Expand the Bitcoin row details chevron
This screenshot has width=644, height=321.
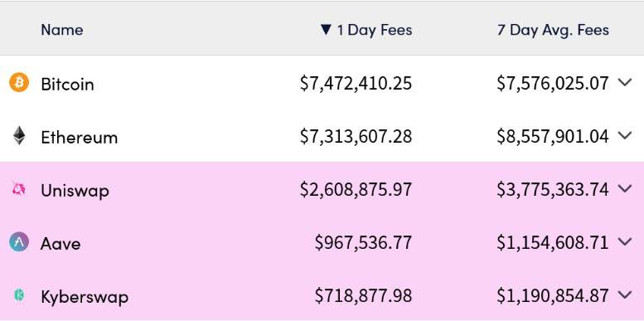click(625, 82)
